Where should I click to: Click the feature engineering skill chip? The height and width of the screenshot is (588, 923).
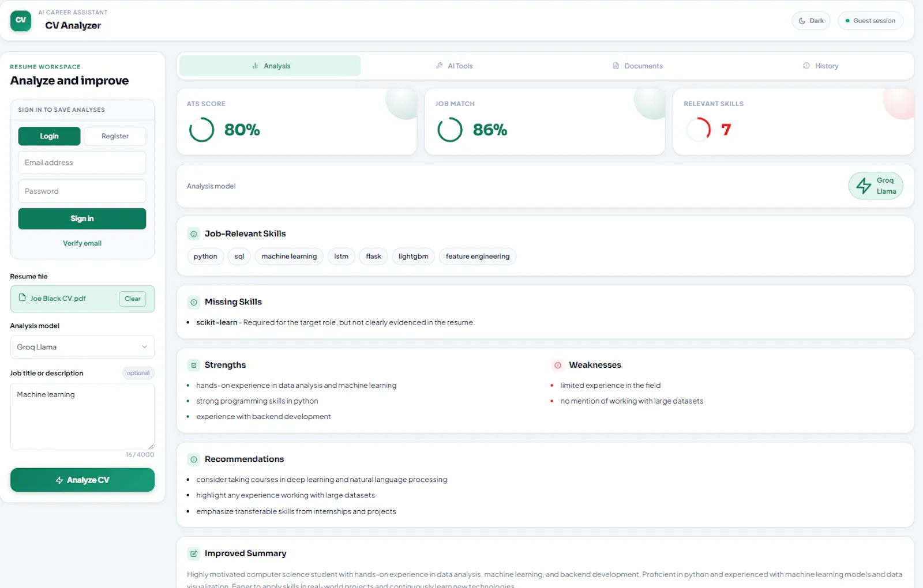[478, 256]
